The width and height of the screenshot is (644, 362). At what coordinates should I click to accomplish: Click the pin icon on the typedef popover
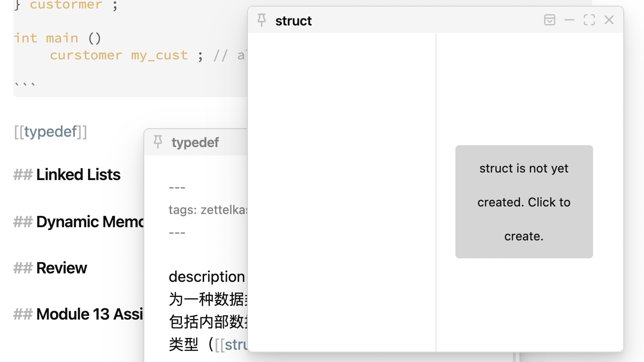[158, 142]
